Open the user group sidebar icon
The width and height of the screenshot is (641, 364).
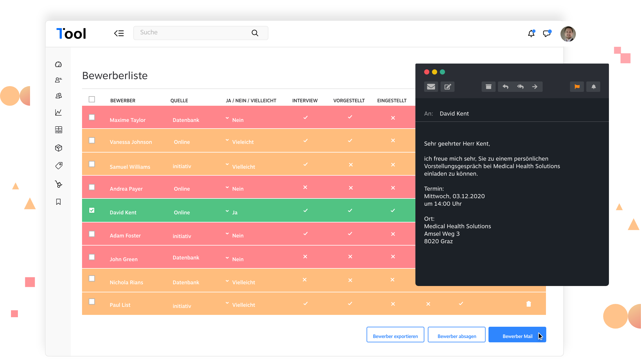[59, 96]
